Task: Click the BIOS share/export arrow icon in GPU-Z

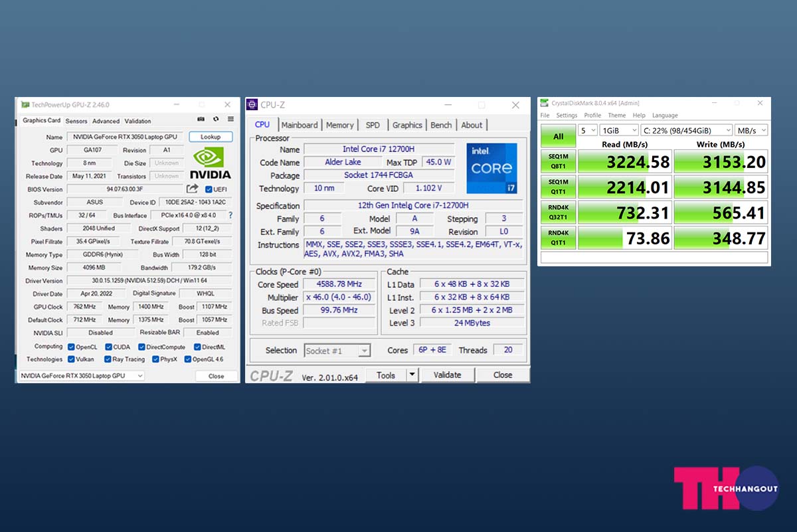Action: pyautogui.click(x=193, y=189)
